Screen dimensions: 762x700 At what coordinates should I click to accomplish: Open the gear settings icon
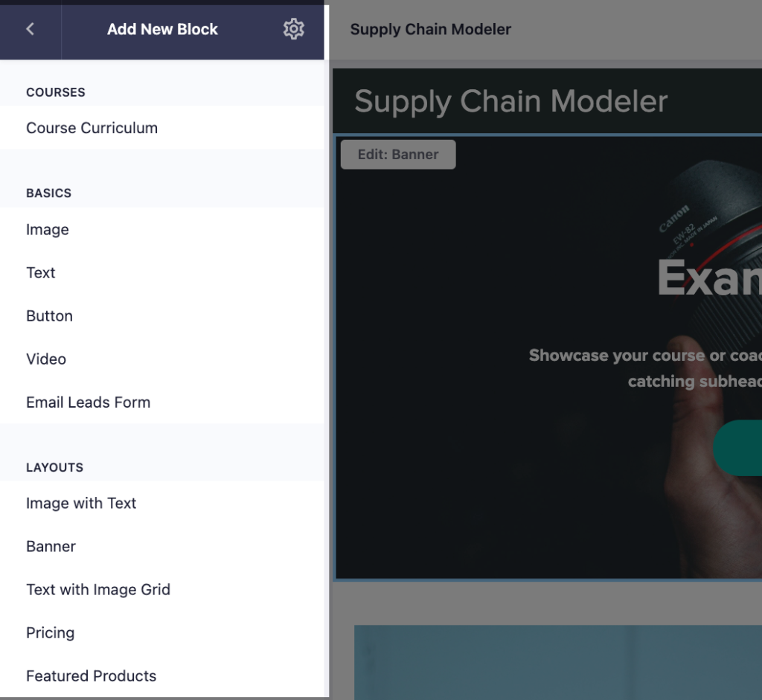[x=294, y=29]
